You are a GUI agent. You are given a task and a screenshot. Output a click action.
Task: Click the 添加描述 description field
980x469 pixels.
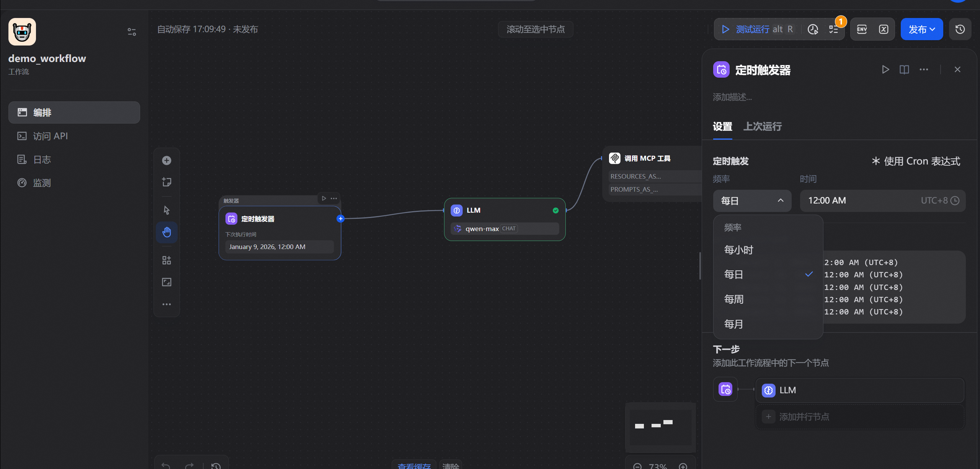(x=732, y=97)
